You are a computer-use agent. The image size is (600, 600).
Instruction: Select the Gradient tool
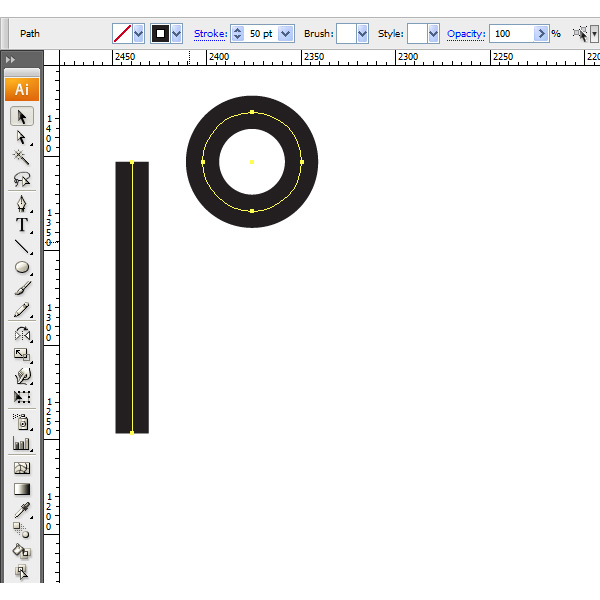(22, 490)
